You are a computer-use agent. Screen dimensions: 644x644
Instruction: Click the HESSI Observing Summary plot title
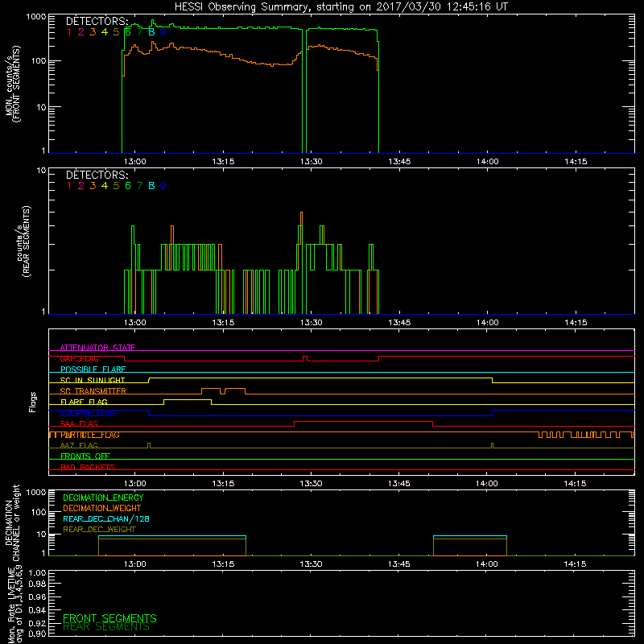(341, 7)
